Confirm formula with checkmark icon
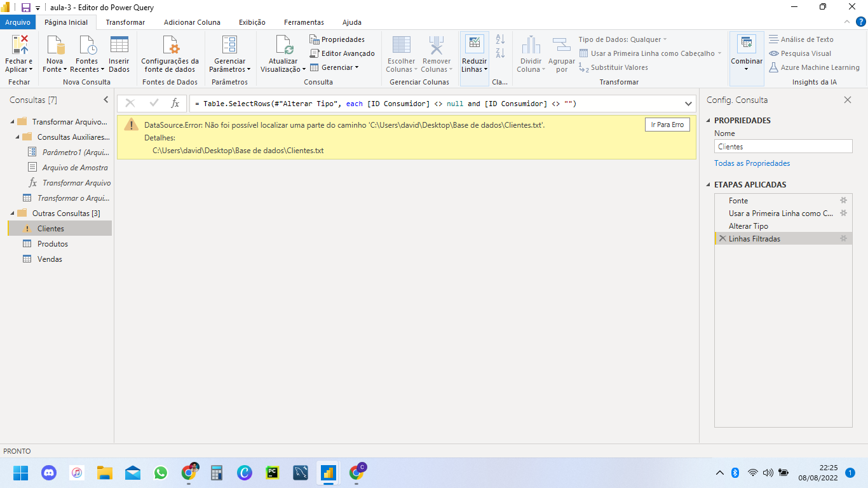Viewport: 868px width, 488px height. coord(154,103)
